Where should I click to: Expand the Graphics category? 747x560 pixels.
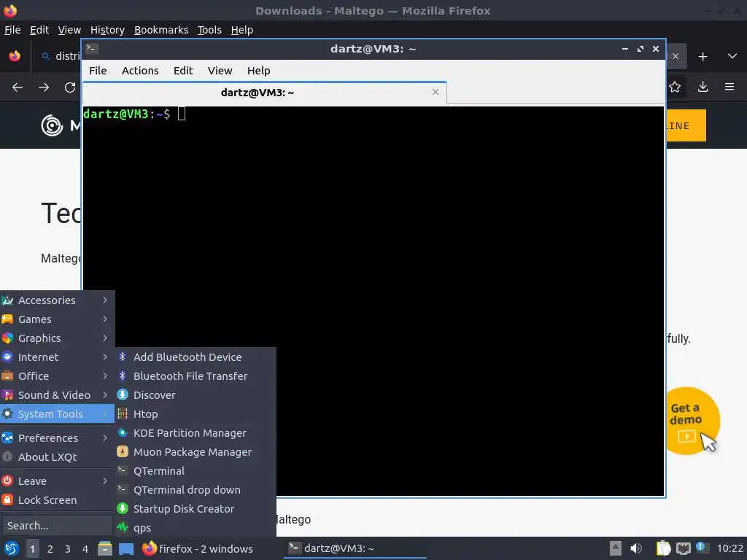click(x=57, y=338)
